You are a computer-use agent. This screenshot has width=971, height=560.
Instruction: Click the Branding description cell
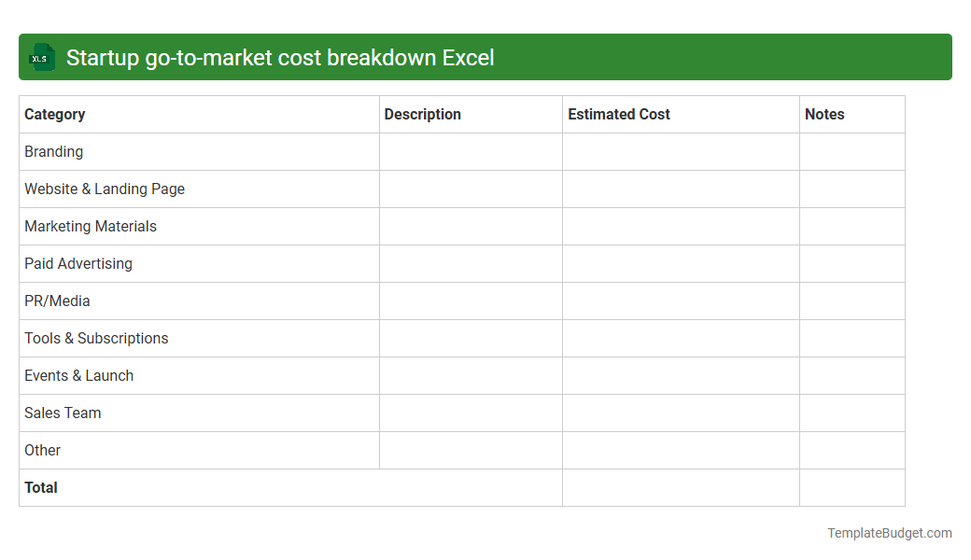470,151
